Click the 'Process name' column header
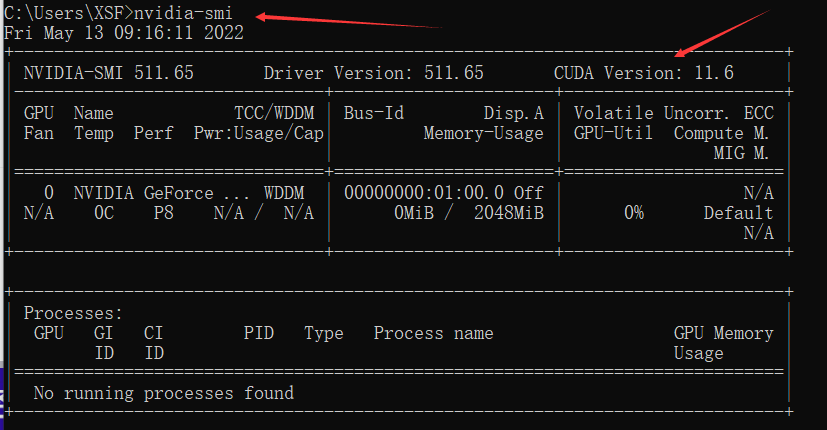This screenshot has height=430, width=827. click(x=434, y=333)
